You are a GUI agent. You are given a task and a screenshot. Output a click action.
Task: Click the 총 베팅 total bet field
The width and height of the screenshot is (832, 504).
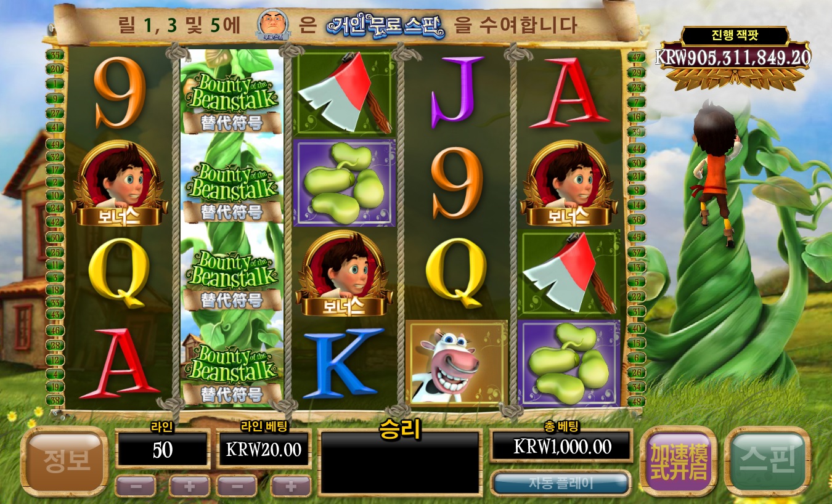pyautogui.click(x=561, y=446)
